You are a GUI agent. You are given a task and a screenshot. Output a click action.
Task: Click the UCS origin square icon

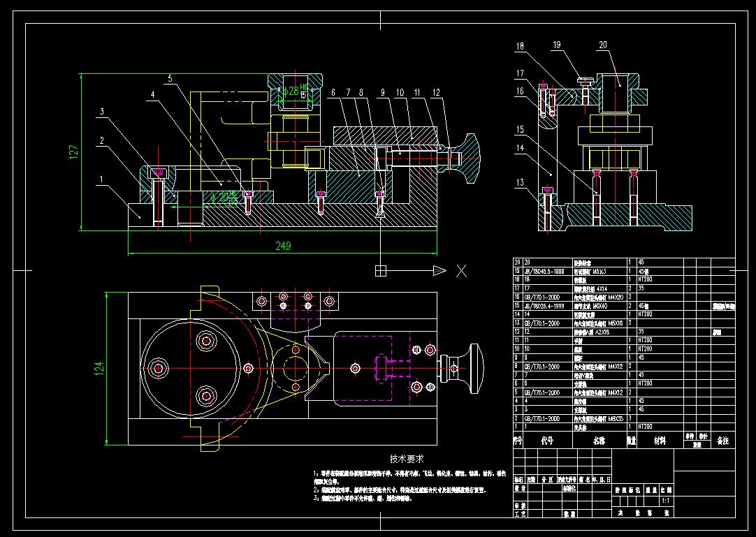click(x=380, y=270)
